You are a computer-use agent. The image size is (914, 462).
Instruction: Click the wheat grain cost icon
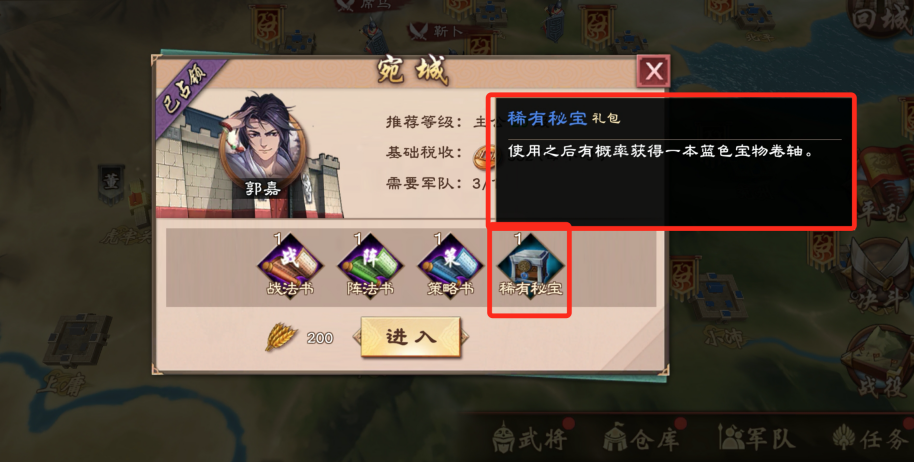[281, 337]
